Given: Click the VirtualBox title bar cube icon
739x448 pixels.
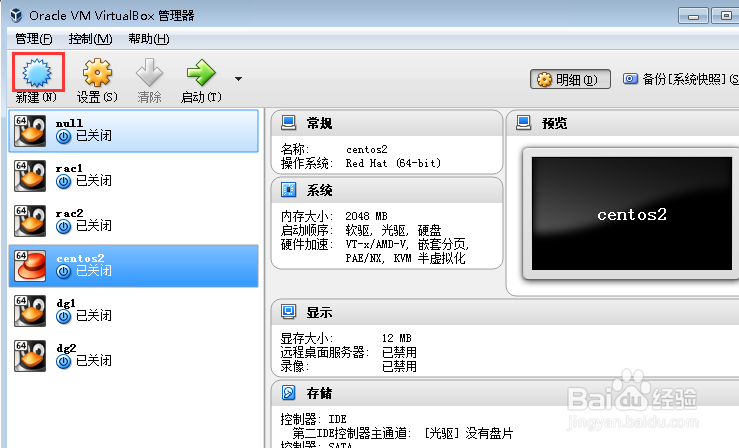Looking at the screenshot, I should pyautogui.click(x=16, y=16).
